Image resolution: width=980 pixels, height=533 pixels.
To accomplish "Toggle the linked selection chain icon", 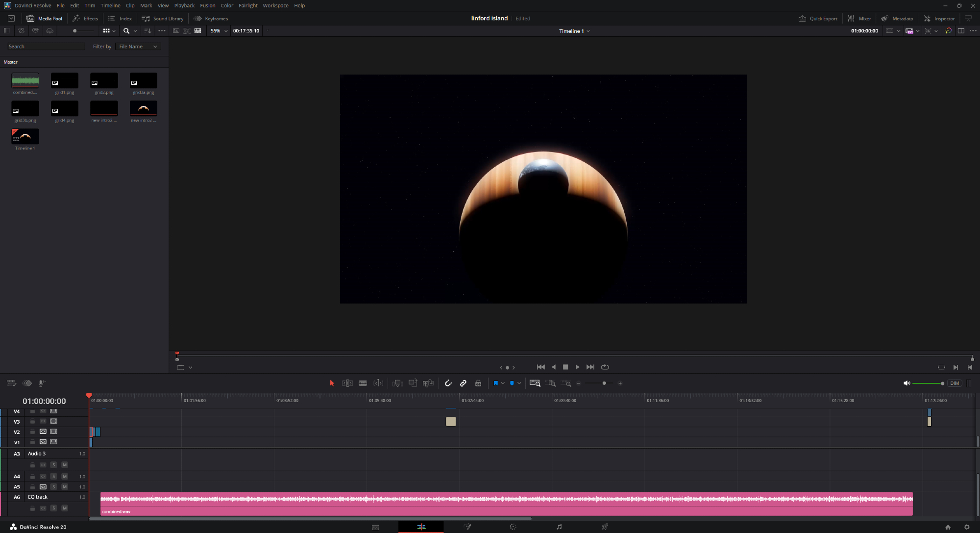I will [x=463, y=383].
